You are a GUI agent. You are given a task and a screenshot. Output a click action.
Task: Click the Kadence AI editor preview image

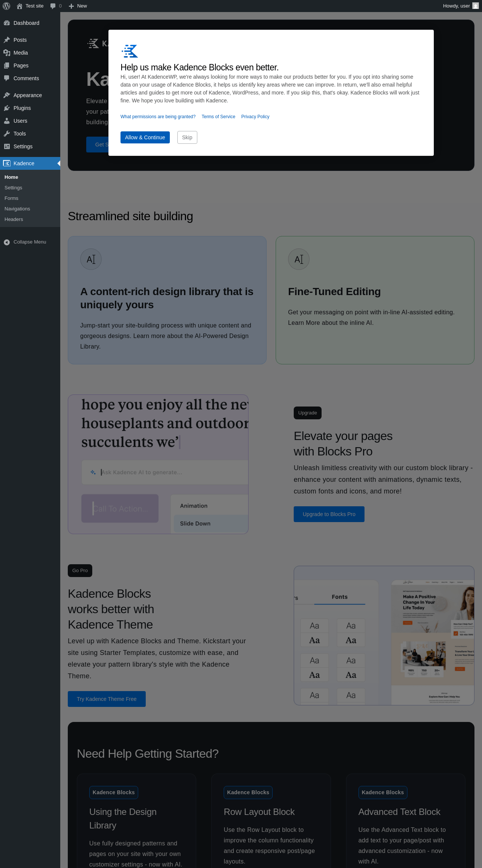(158, 464)
